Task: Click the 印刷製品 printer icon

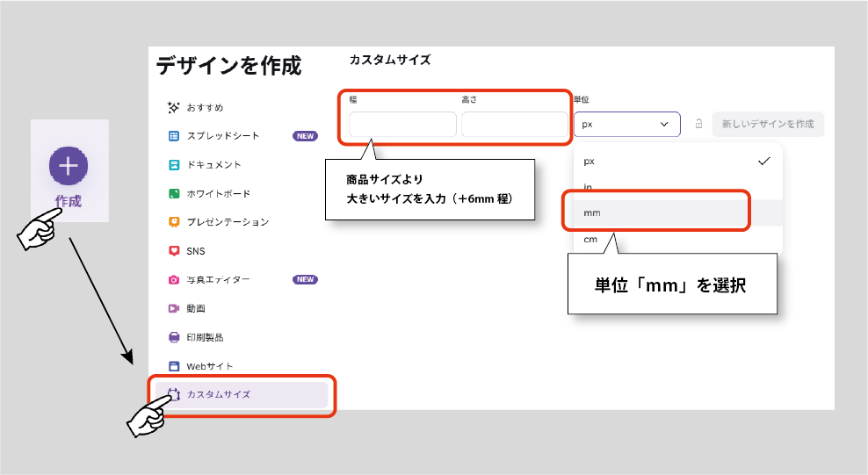Action: 174,337
